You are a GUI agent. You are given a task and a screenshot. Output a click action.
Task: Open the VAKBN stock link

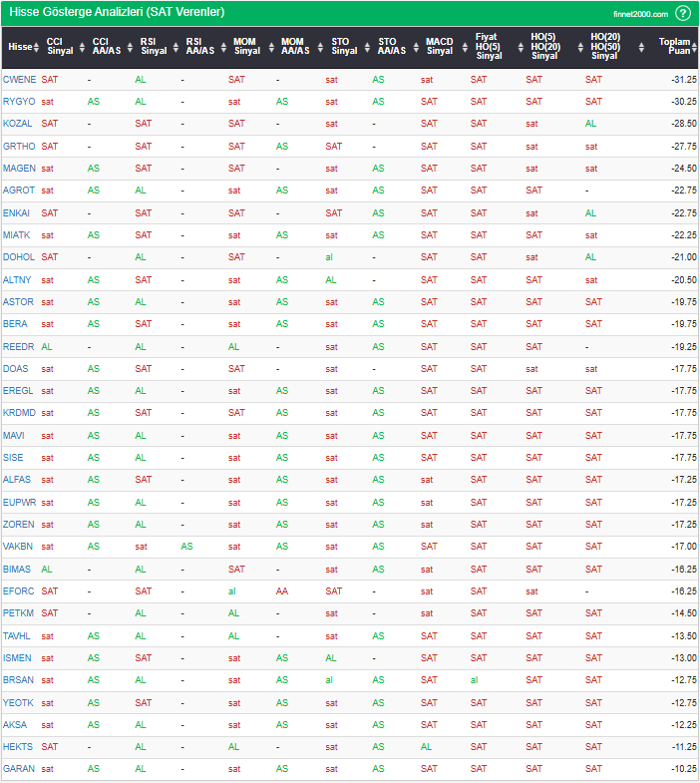[x=18, y=547]
